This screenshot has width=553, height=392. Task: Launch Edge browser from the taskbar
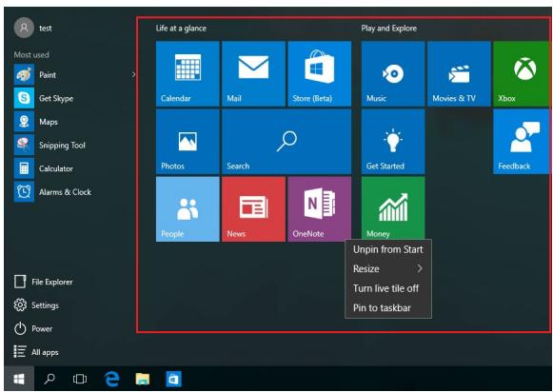112,379
